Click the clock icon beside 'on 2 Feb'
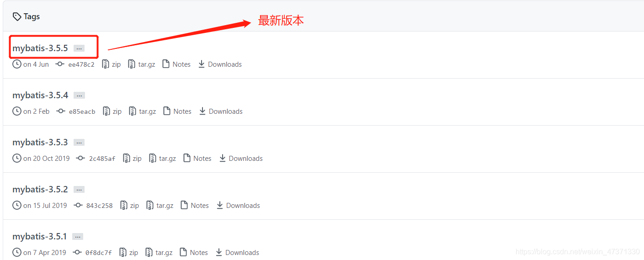This screenshot has height=260, width=644. point(17,111)
